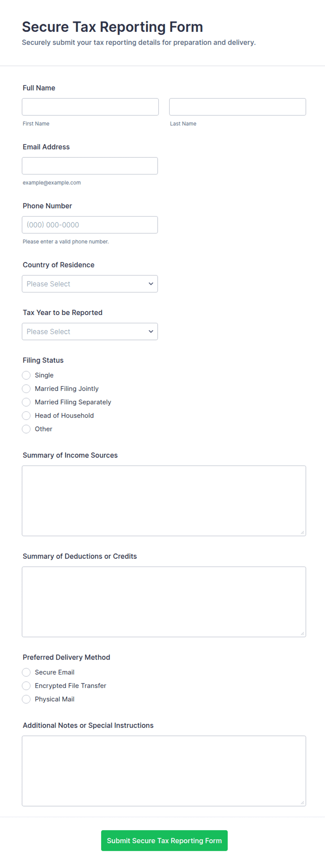Click the chevron arrow on Country of Residence select
The height and width of the screenshot is (868, 325).
[151, 284]
